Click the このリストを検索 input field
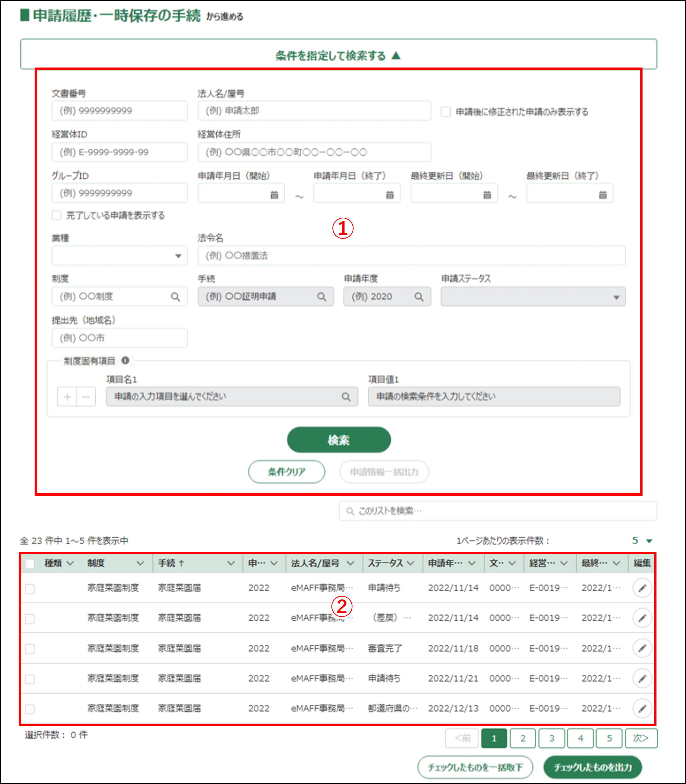 [x=498, y=511]
